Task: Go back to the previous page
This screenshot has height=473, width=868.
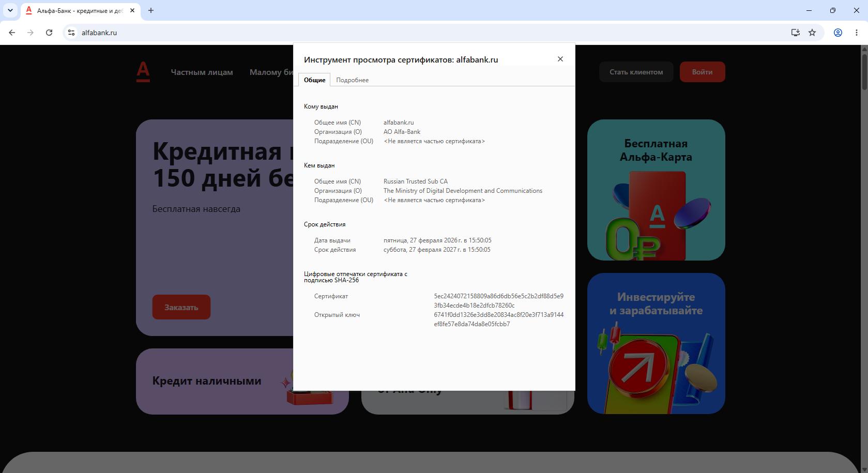Action: point(12,33)
